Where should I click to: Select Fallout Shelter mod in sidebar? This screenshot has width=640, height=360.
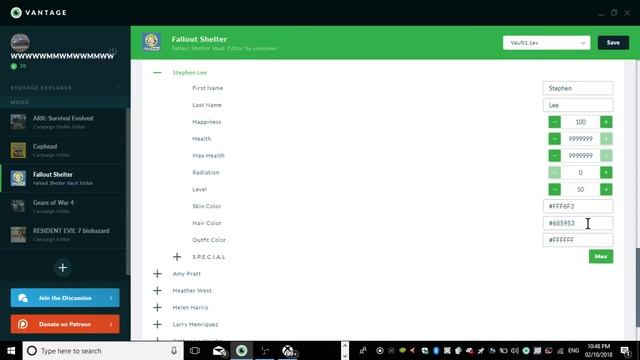coord(64,178)
